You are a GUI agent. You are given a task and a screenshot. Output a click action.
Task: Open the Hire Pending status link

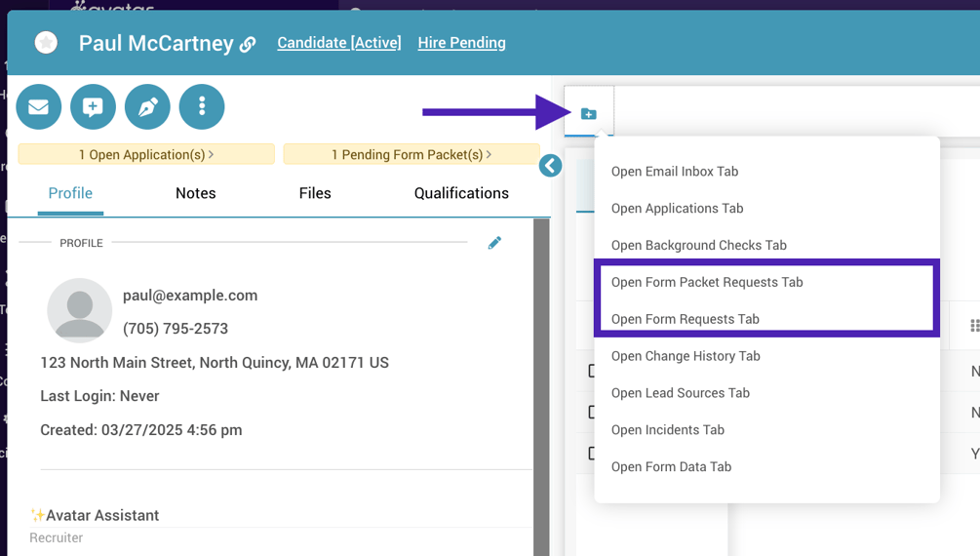pyautogui.click(x=462, y=43)
